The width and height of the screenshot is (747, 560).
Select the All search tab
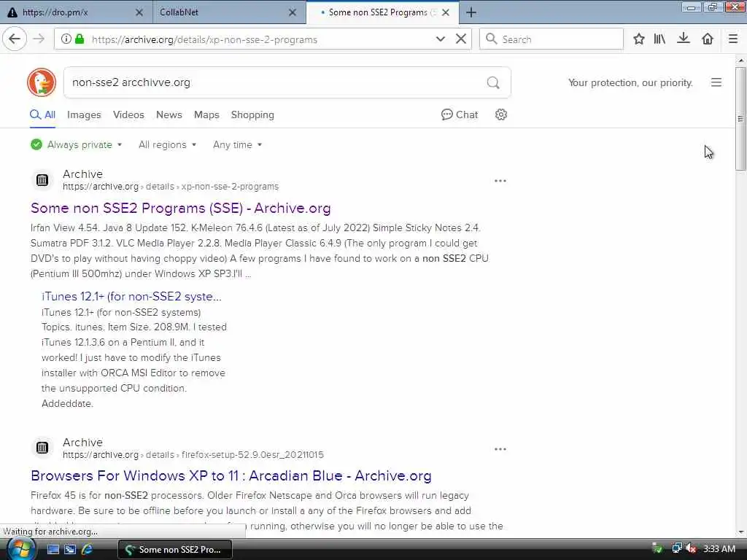[43, 114]
